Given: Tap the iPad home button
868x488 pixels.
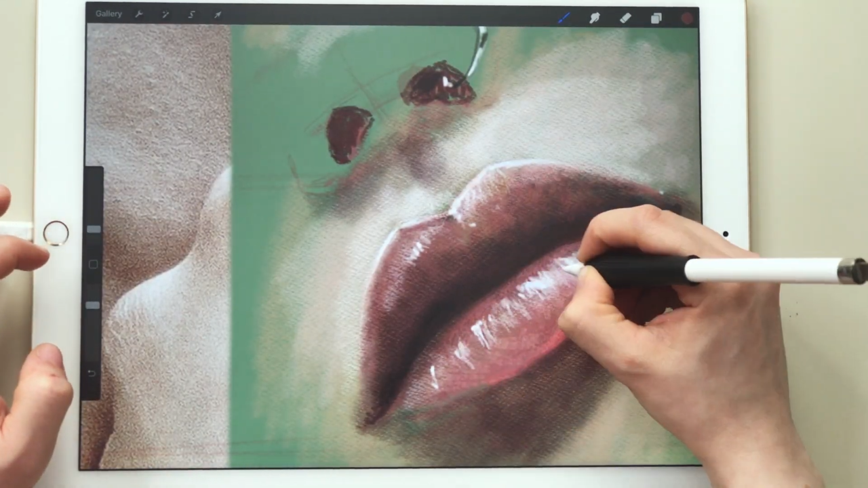Looking at the screenshot, I should coord(56,233).
